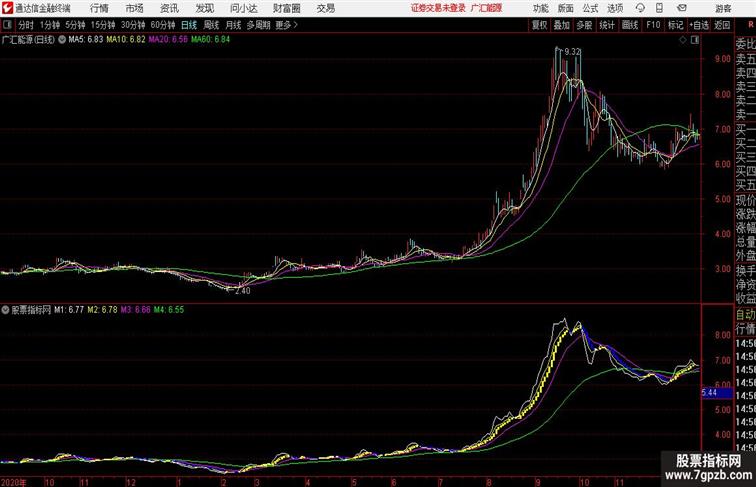This screenshot has height=487, width=756.
Task: Open the F10 company info
Action: 653,25
